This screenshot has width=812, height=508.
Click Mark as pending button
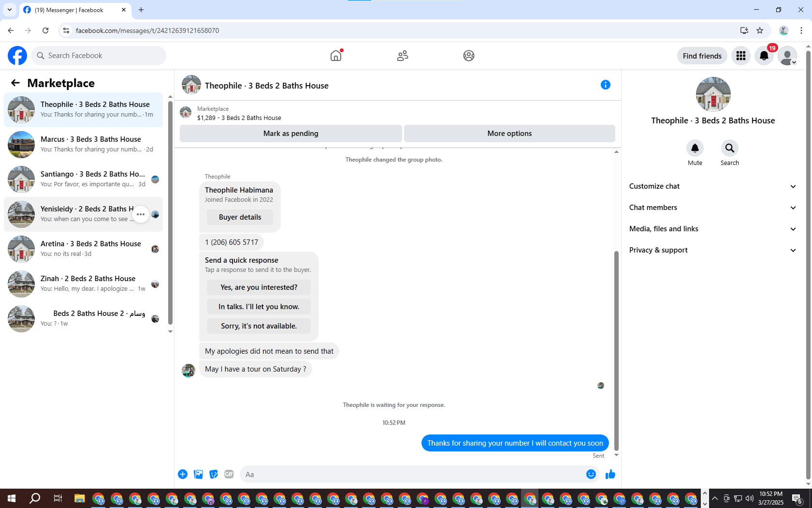point(291,134)
